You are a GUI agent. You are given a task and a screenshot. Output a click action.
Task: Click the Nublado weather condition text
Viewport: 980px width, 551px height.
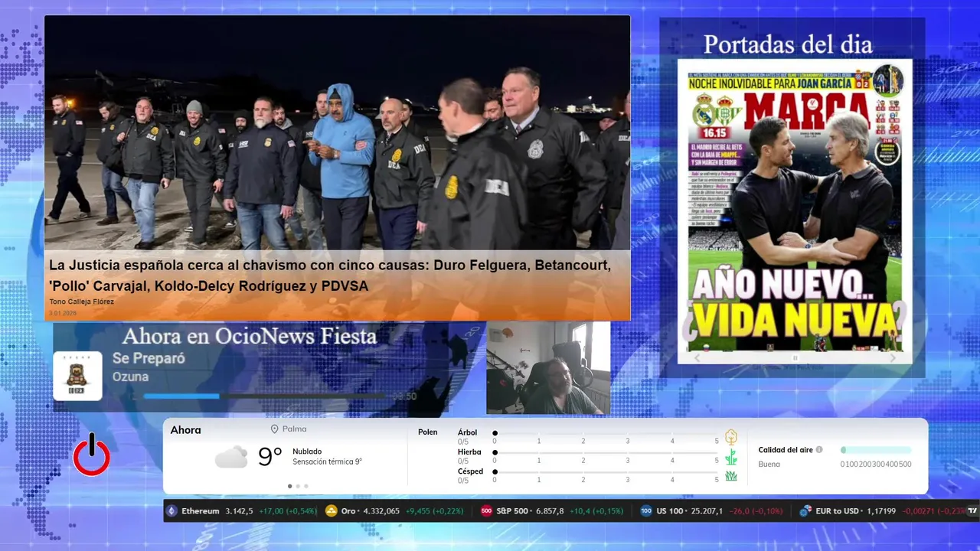307,452
